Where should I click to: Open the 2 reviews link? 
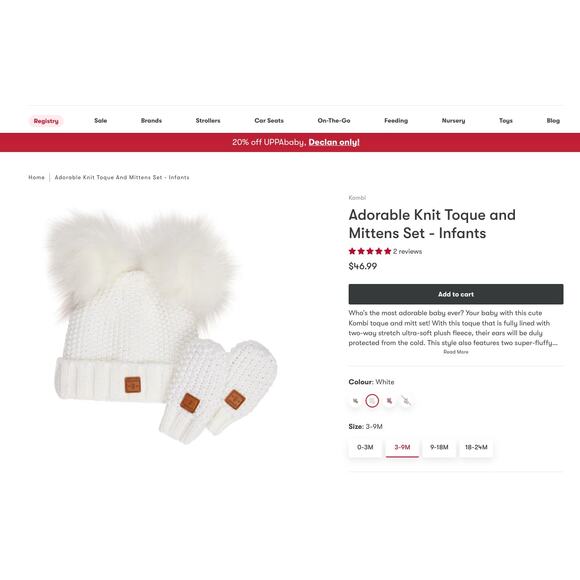coord(407,252)
